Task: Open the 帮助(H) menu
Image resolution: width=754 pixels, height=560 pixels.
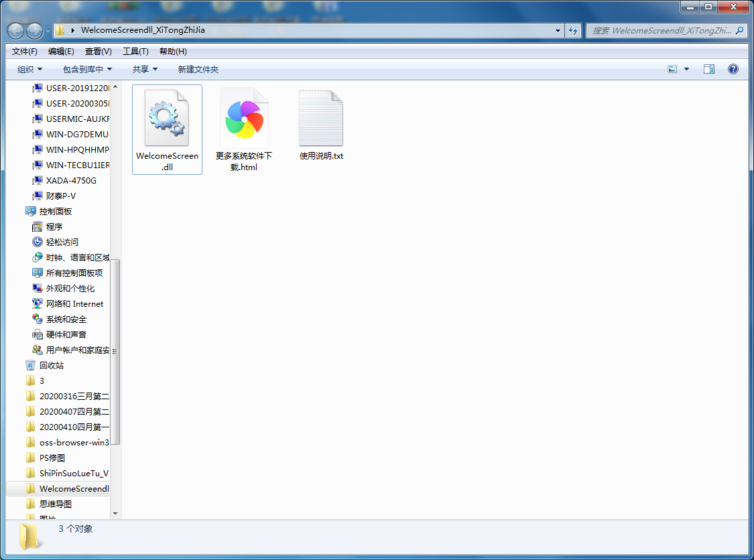Action: 173,52
